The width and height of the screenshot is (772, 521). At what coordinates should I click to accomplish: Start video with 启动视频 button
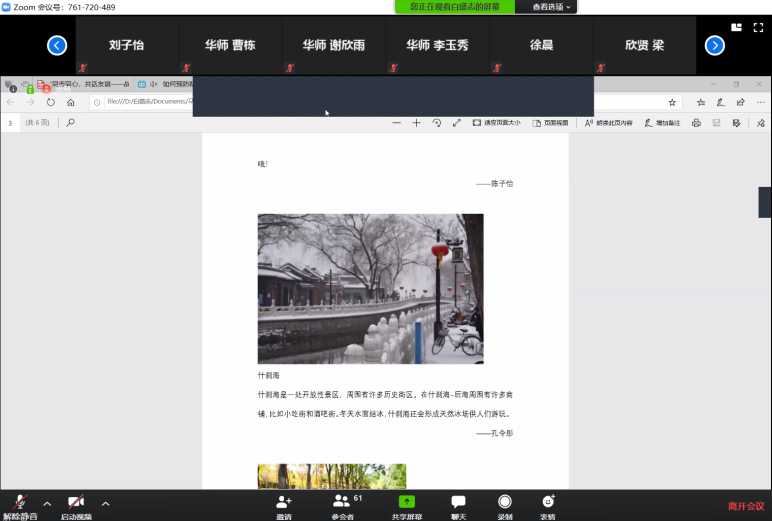pyautogui.click(x=75, y=505)
